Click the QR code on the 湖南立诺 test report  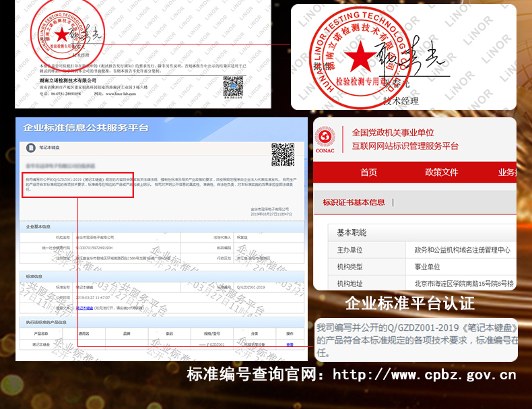(233, 87)
